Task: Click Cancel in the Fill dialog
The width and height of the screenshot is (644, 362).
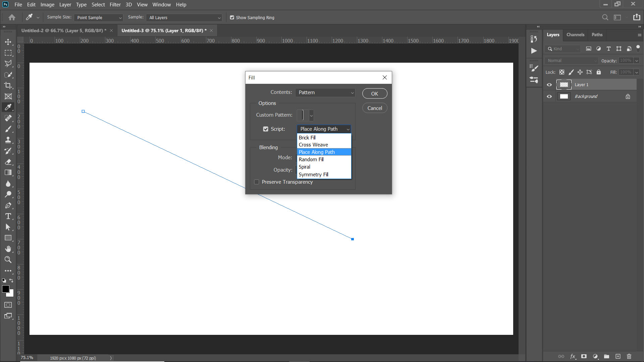Action: tap(375, 108)
